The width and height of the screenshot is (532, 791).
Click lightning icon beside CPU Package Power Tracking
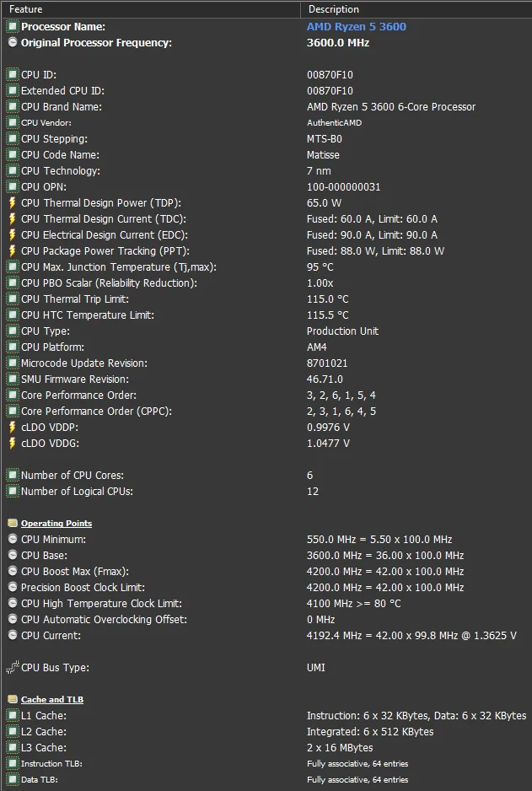point(13,251)
